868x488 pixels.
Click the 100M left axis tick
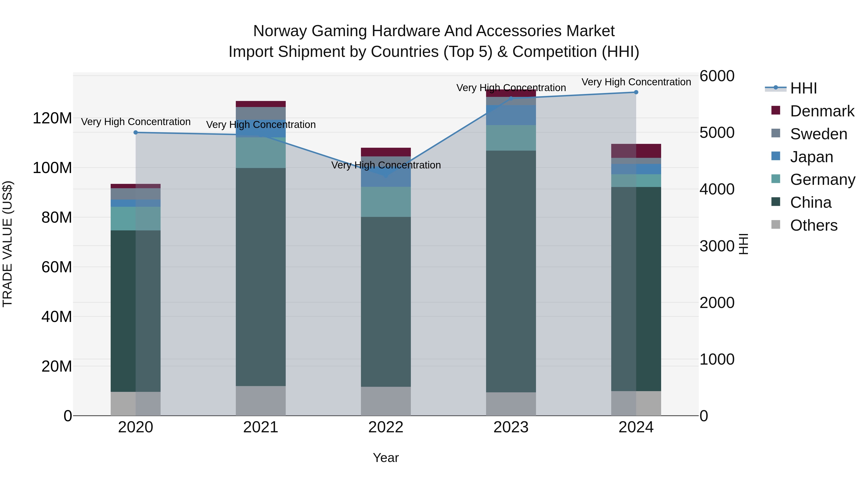(x=52, y=168)
